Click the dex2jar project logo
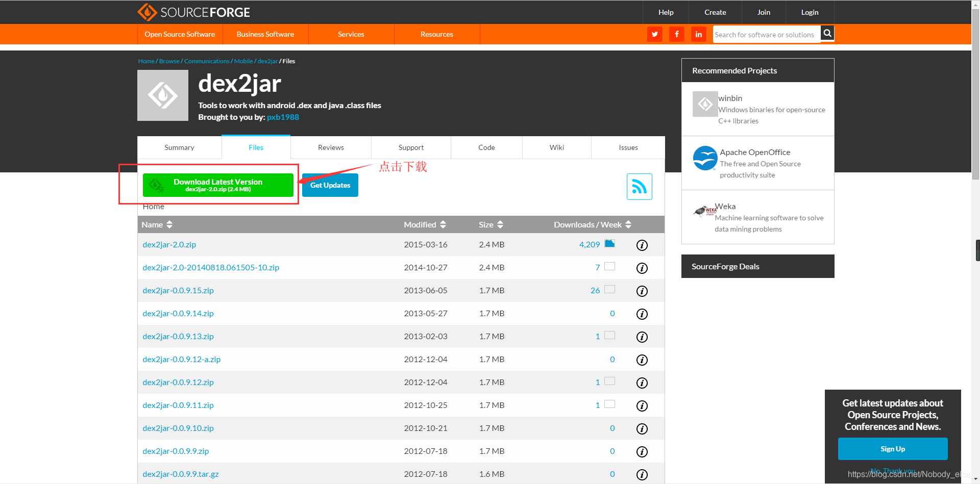The height and width of the screenshot is (484, 980). pos(163,95)
